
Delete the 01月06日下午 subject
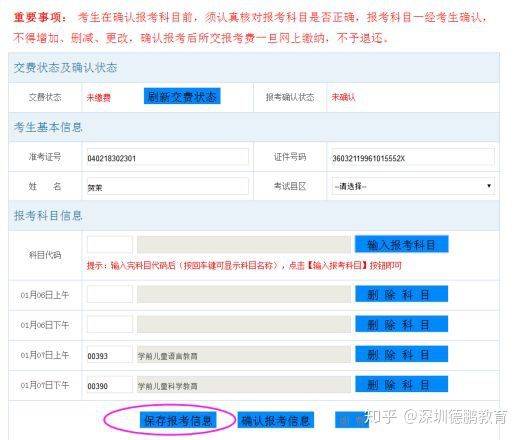[x=402, y=324]
